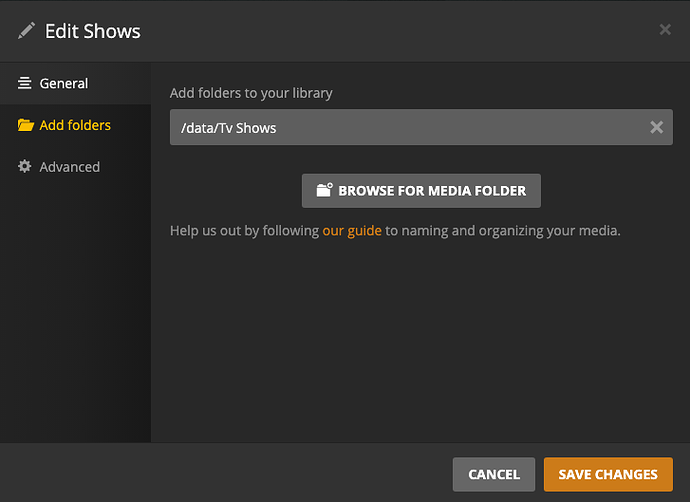Click the pencil icon beside Edit Shows
This screenshot has height=502, width=690.
pyautogui.click(x=26, y=31)
